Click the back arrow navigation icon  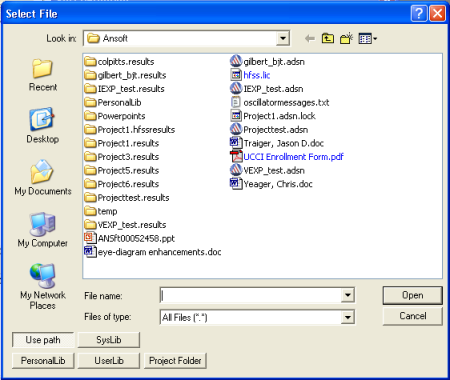310,39
